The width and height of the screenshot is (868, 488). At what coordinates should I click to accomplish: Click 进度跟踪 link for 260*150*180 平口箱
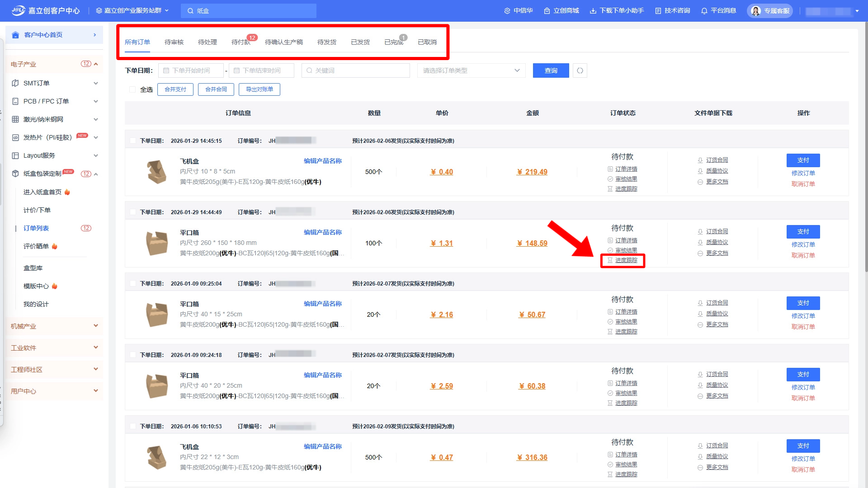pos(626,260)
